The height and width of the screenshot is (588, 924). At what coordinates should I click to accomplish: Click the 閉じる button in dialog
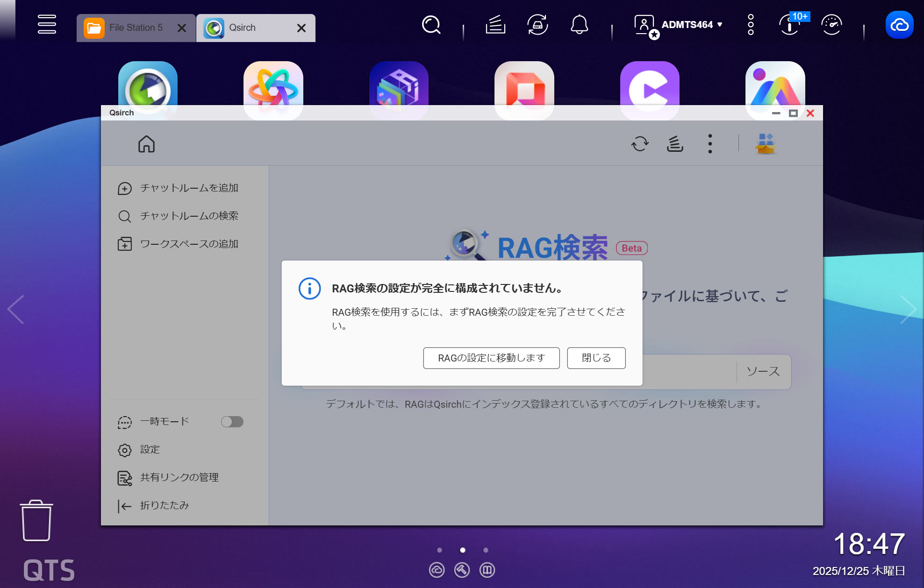coord(596,358)
